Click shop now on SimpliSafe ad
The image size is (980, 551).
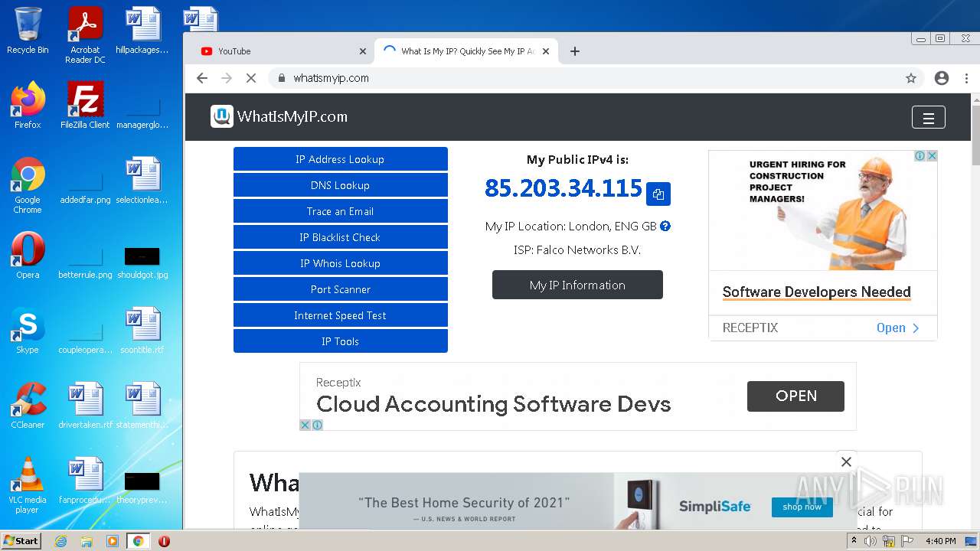coord(802,507)
